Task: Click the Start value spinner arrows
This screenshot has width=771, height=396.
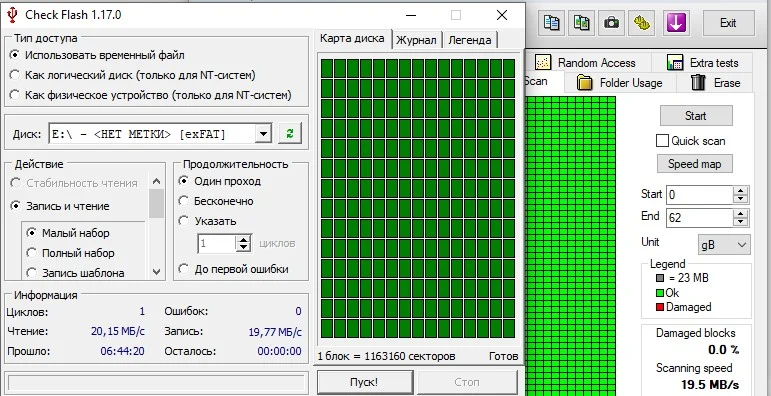Action: click(740, 195)
